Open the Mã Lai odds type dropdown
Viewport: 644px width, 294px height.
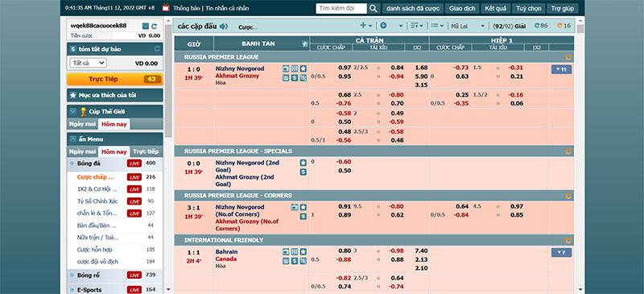468,26
